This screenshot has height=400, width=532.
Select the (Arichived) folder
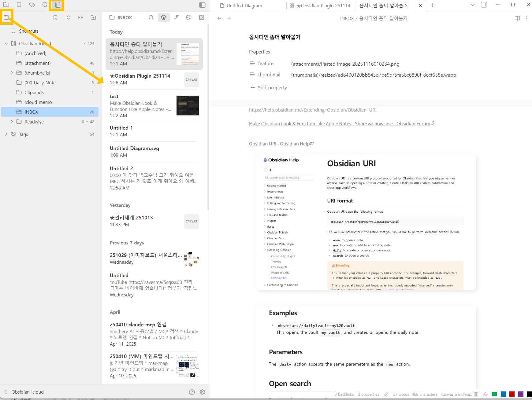[50, 53]
